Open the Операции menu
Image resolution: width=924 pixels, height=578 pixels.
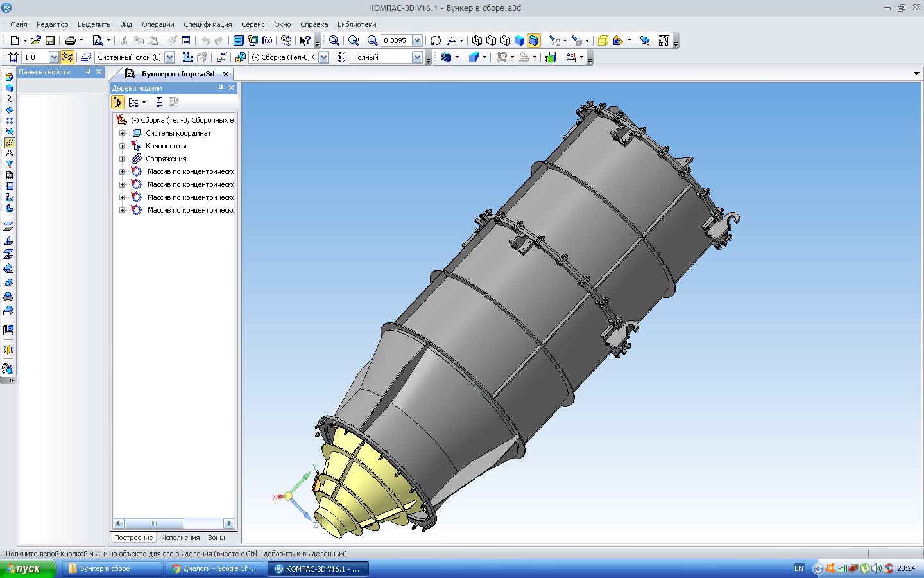[x=158, y=24]
